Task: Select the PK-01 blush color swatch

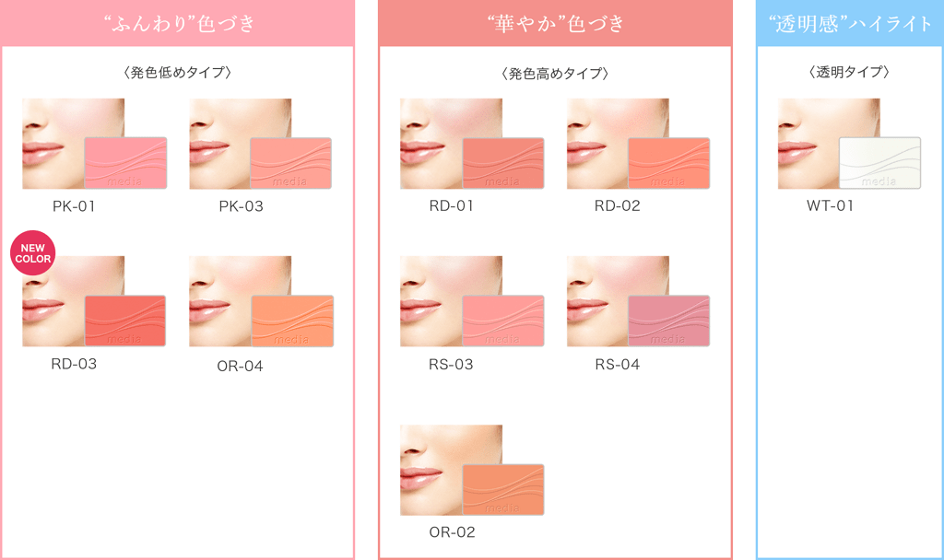Action: click(x=125, y=163)
